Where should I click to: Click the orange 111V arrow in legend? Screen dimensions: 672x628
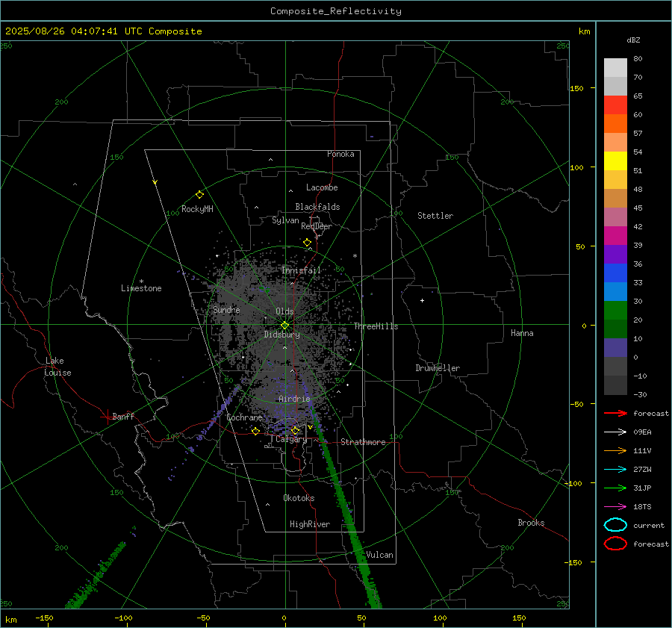pos(615,450)
